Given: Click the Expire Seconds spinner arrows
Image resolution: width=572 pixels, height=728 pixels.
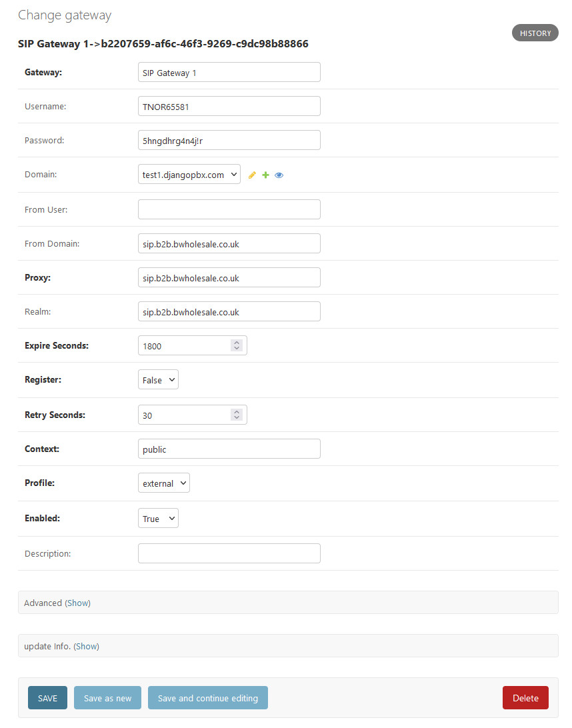Looking at the screenshot, I should (236, 345).
